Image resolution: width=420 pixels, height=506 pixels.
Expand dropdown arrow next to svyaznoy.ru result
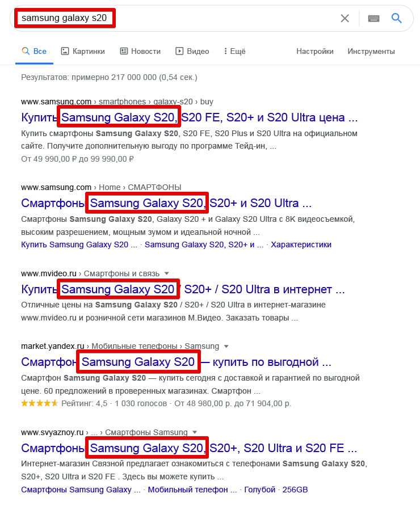tap(195, 432)
